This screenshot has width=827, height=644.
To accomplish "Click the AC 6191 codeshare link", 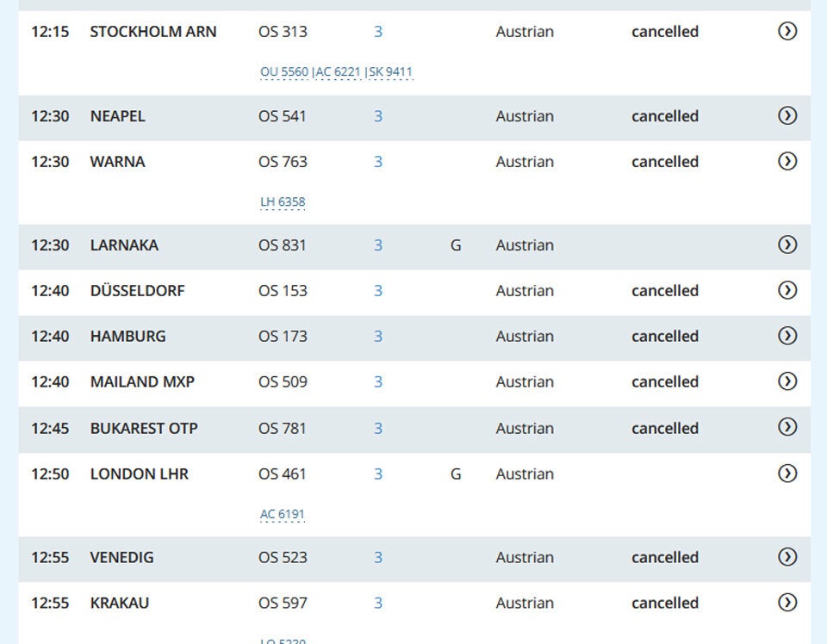I will click(283, 515).
